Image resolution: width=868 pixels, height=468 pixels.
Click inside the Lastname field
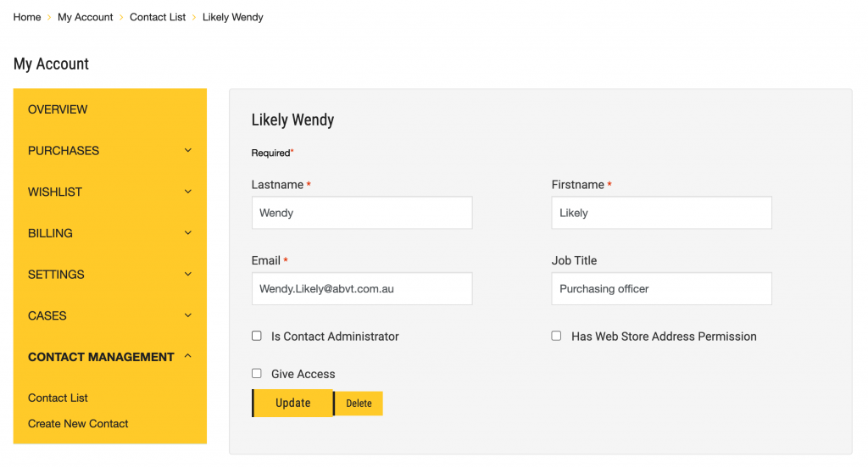362,213
